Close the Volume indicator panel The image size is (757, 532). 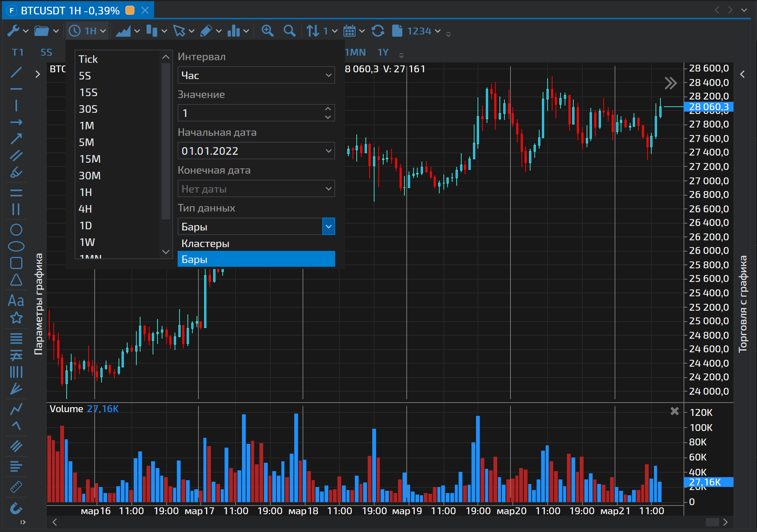point(674,411)
